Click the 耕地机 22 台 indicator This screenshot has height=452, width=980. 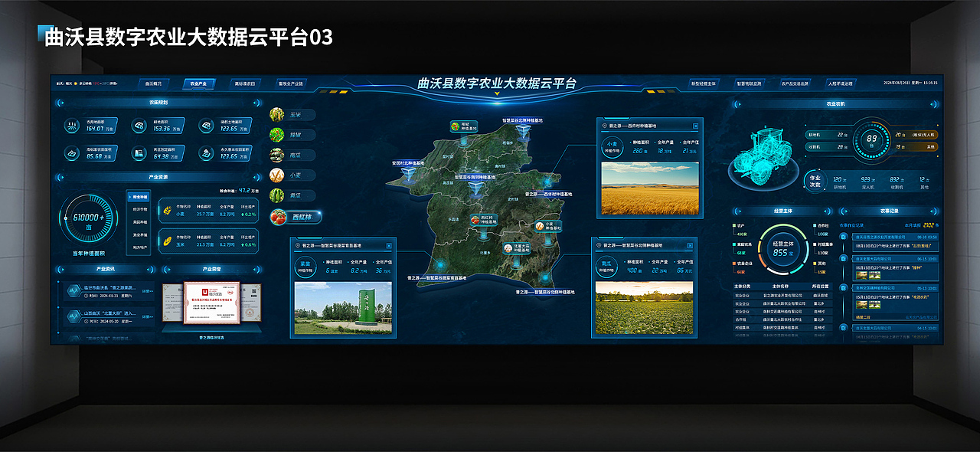[827, 134]
